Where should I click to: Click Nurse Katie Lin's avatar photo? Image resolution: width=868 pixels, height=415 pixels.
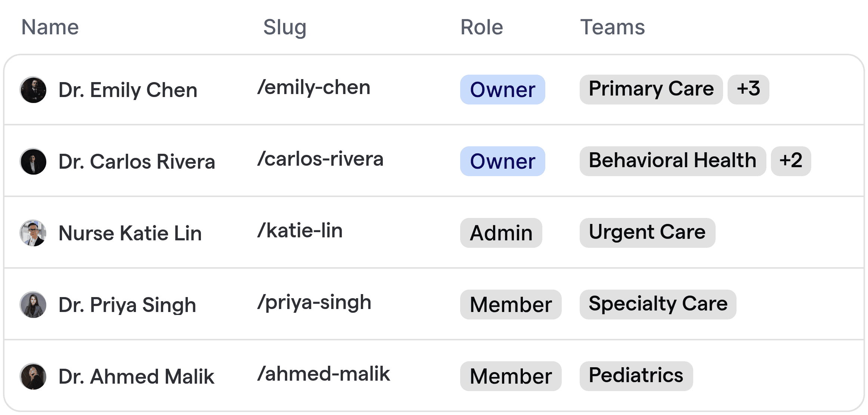point(33,233)
